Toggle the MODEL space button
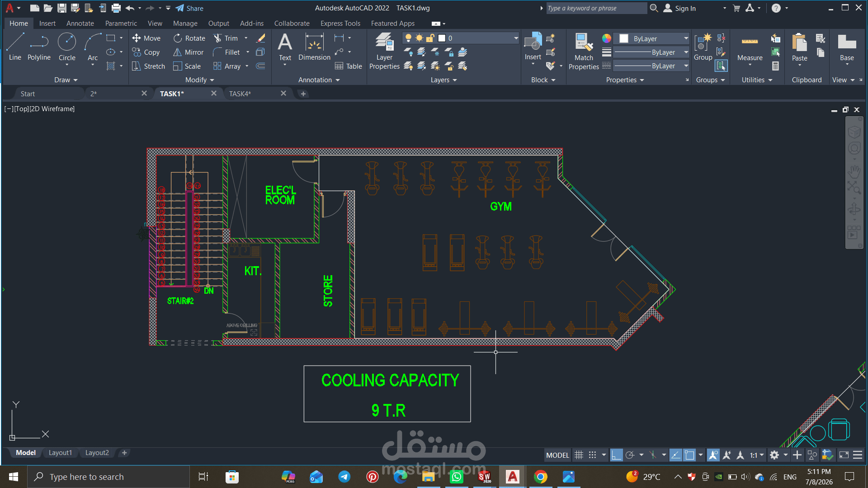The image size is (868, 488). point(557,455)
